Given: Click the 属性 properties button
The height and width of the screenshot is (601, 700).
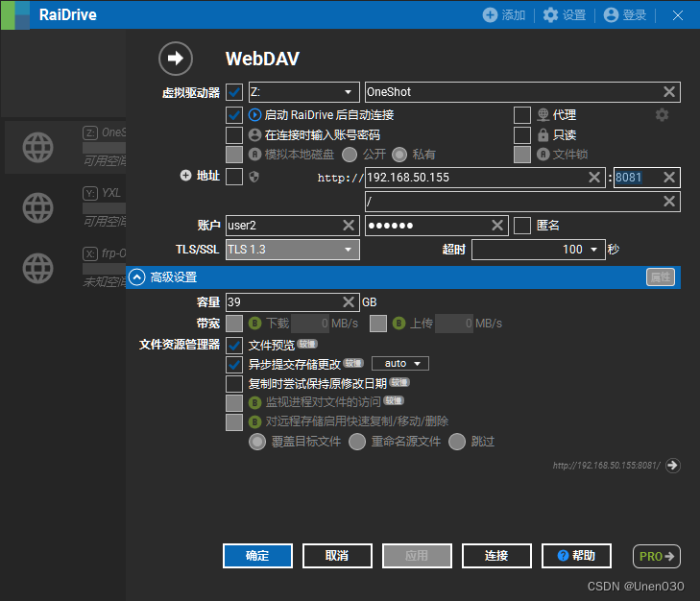Looking at the screenshot, I should pos(661,277).
